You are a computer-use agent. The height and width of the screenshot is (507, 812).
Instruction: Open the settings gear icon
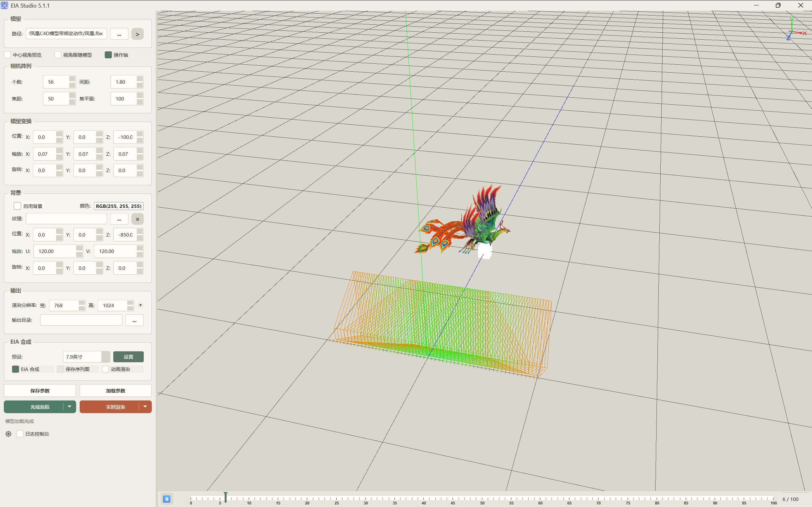pos(8,434)
